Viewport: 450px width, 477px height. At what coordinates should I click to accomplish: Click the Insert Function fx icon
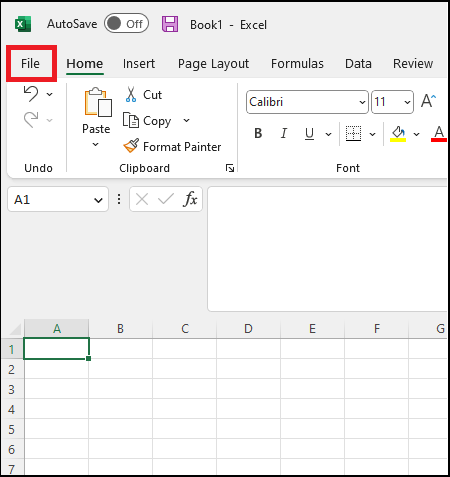click(190, 199)
